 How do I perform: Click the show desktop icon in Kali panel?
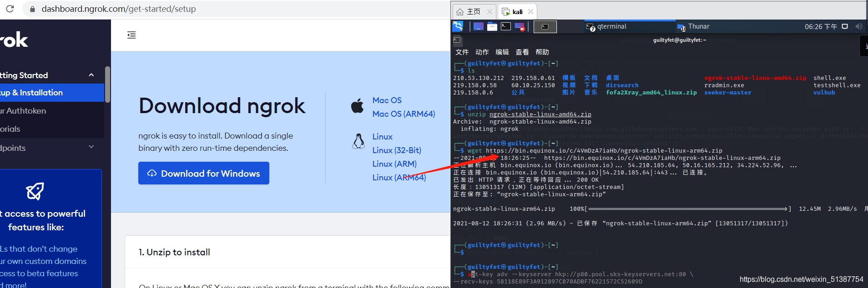coord(478,26)
